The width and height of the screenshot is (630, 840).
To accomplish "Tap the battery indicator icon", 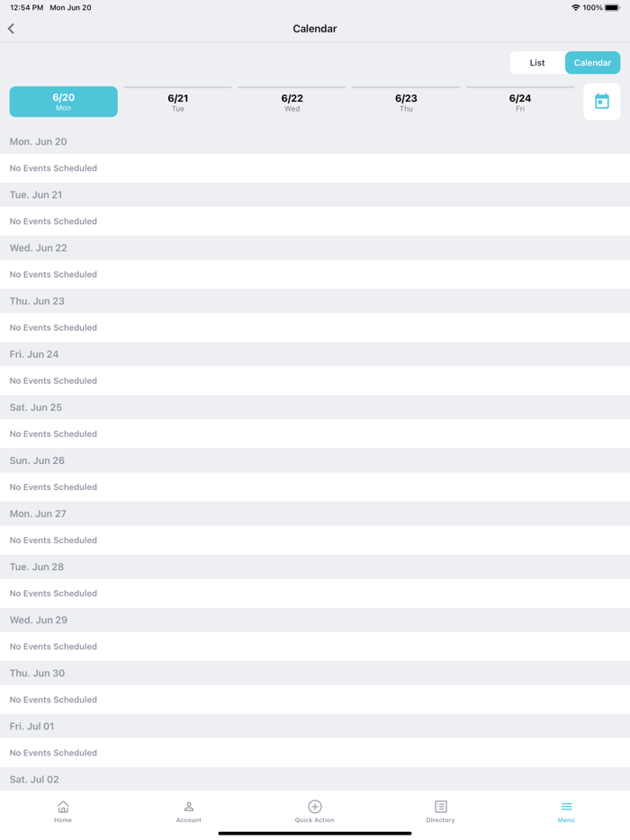I will click(612, 7).
